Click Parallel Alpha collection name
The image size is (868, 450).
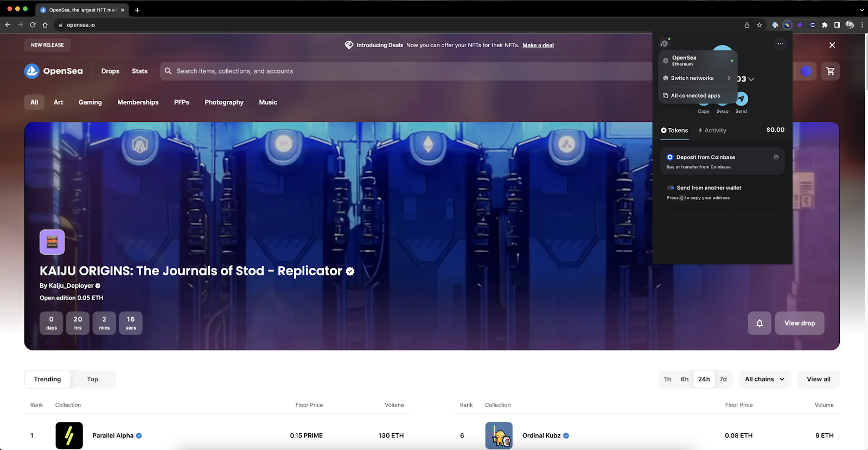point(113,435)
